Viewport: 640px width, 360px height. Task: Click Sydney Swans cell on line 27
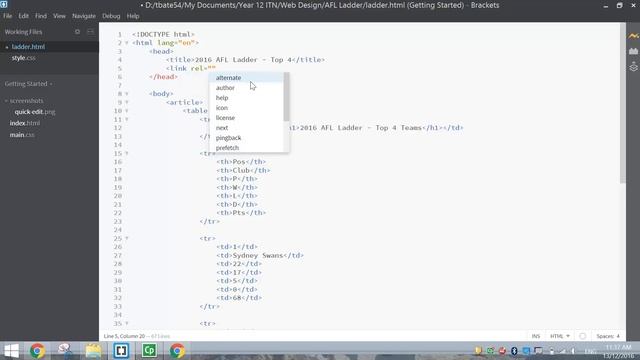pyautogui.click(x=260, y=256)
